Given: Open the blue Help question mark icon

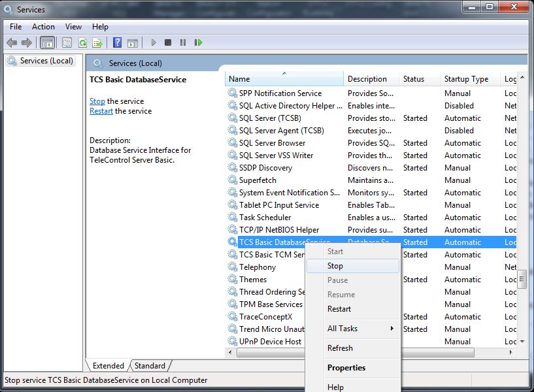Looking at the screenshot, I should 117,42.
